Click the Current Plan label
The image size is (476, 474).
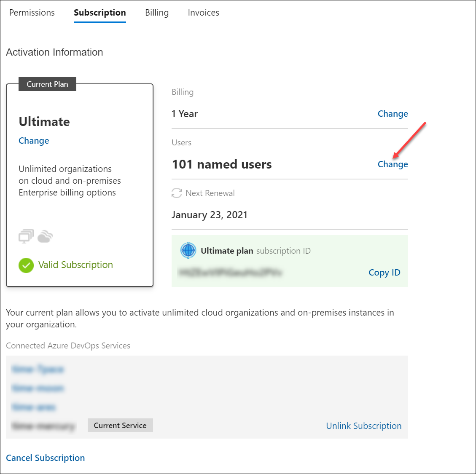pyautogui.click(x=47, y=84)
